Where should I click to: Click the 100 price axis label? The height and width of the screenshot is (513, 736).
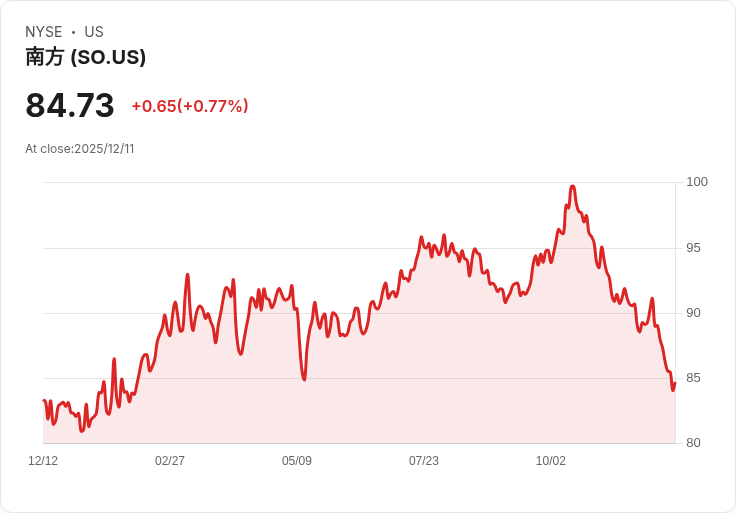(697, 182)
